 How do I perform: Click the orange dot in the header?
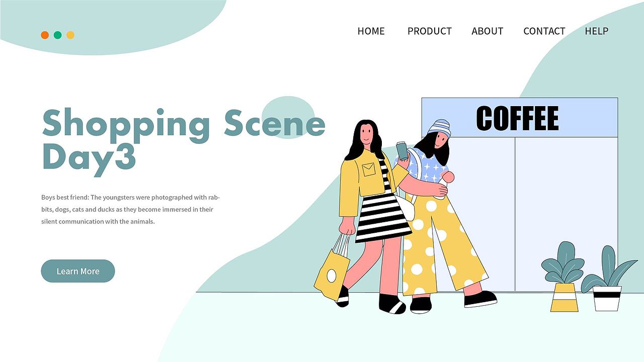click(x=45, y=35)
